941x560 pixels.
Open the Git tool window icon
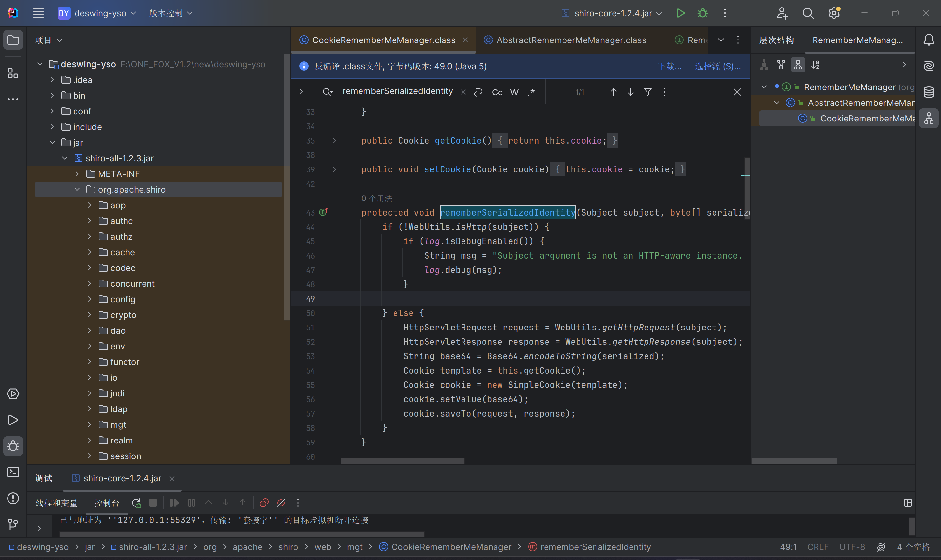(13, 524)
